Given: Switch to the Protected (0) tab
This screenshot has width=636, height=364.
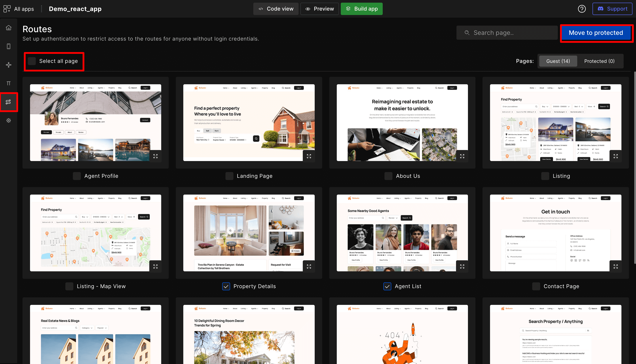Looking at the screenshot, I should point(599,61).
